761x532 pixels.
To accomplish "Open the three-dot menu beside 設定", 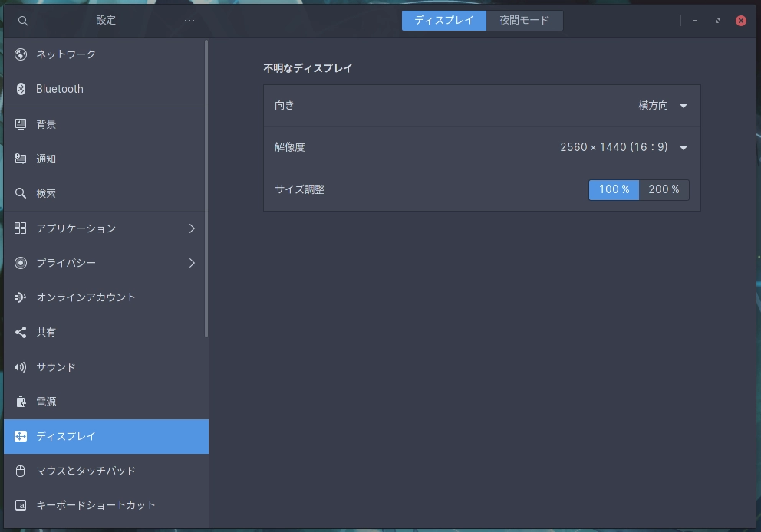I will 189,21.
